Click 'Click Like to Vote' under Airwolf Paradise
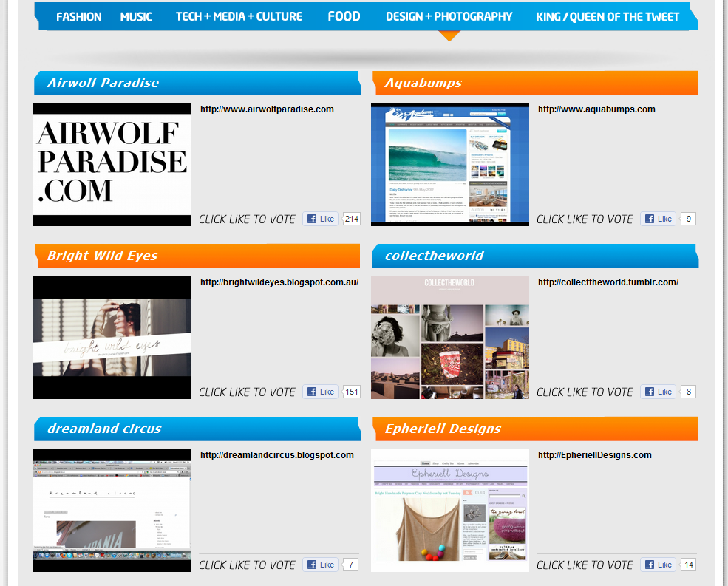 tap(247, 219)
